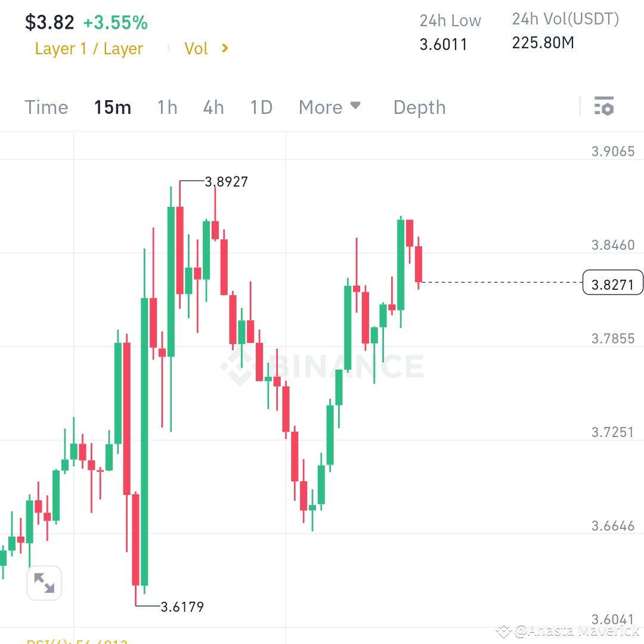The height and width of the screenshot is (644, 644).
Task: Open the 1D candlestick view
Action: 261,107
